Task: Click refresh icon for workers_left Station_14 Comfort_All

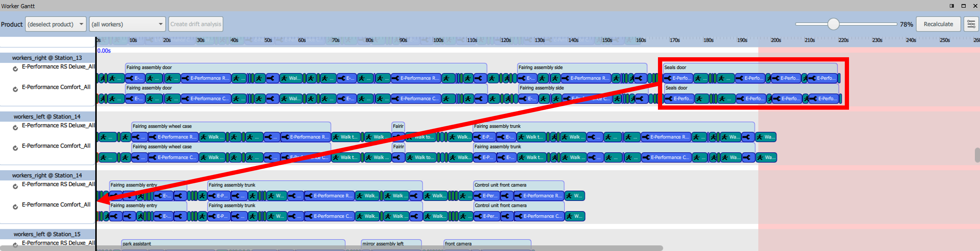Action: point(15,148)
